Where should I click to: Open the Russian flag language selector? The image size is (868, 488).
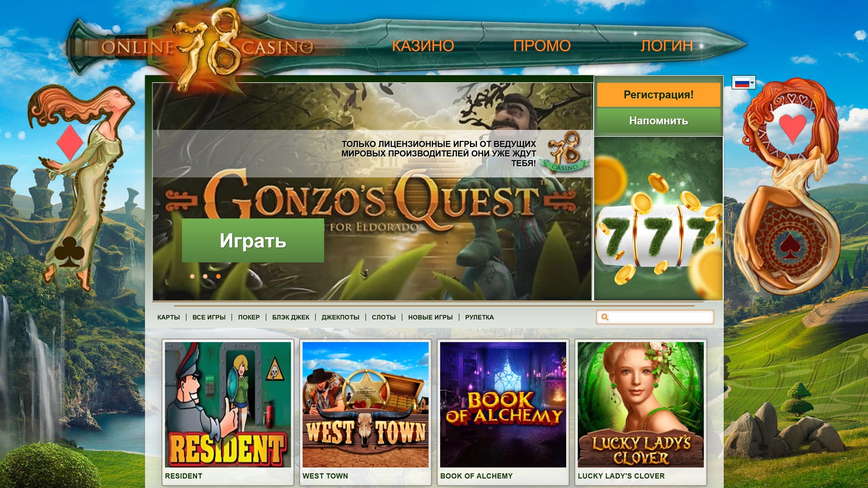(x=744, y=83)
